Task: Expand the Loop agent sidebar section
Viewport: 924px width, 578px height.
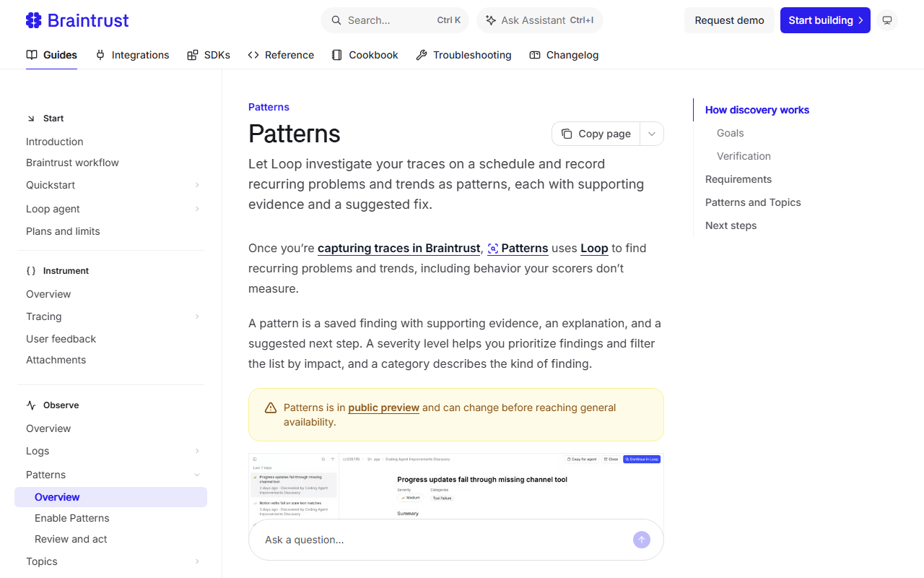Action: 197,209
